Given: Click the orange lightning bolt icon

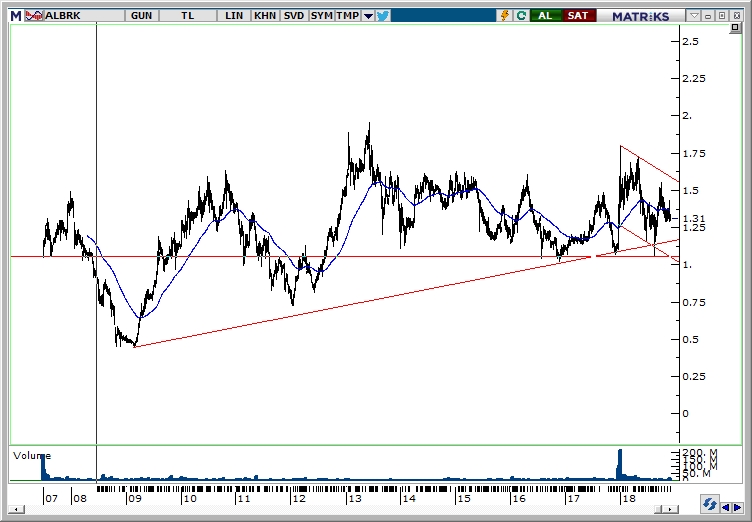Looking at the screenshot, I should [x=505, y=16].
